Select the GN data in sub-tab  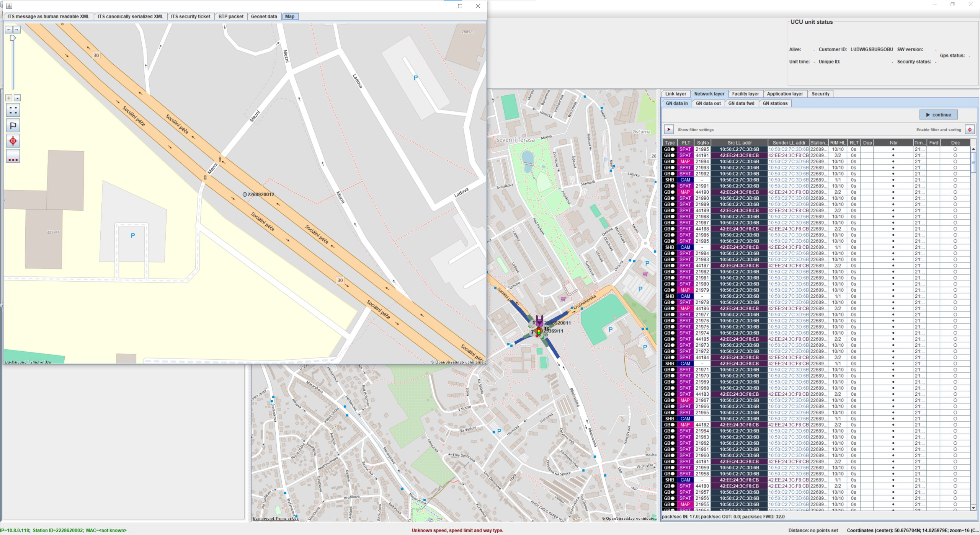pyautogui.click(x=676, y=103)
